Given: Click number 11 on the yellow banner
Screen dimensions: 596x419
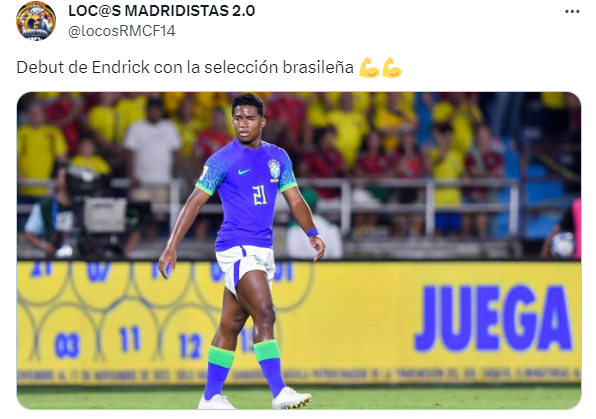Looking at the screenshot, I should click(130, 338).
